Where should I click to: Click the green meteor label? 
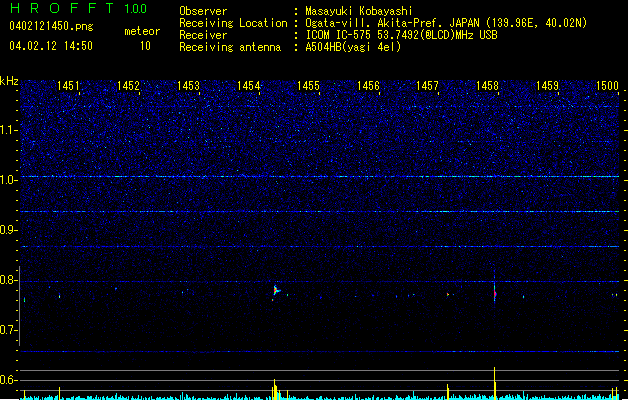[142, 31]
